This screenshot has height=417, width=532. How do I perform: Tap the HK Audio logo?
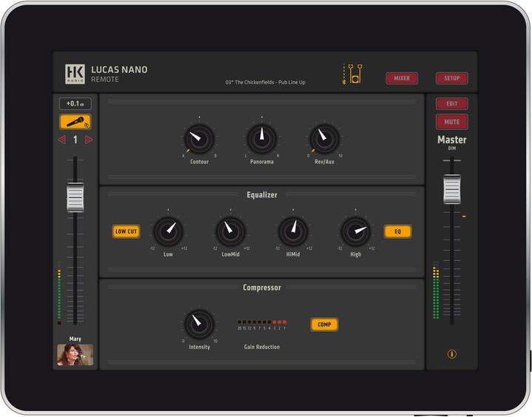(x=75, y=74)
